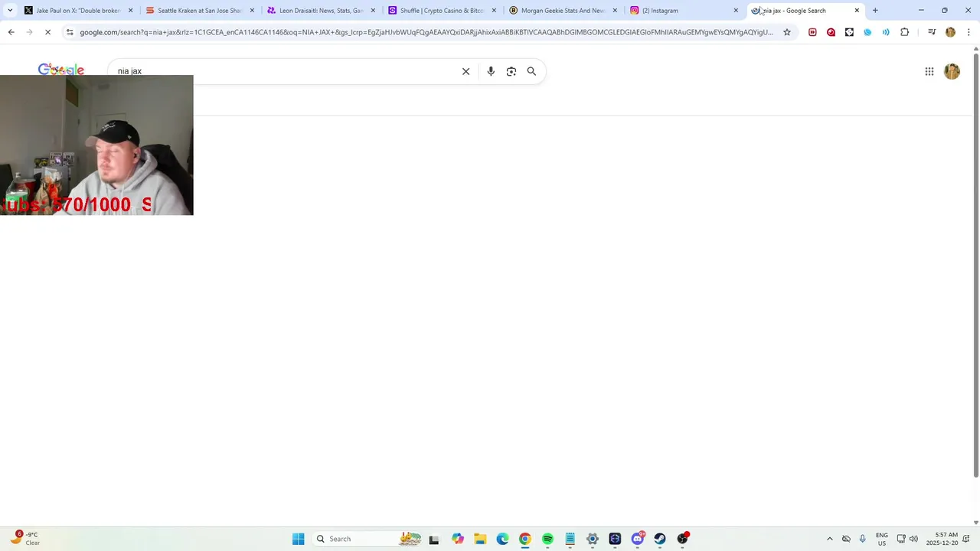Click the Chrome profile avatar in toolbar
Viewport: 980px width, 551px height.
[x=950, y=32]
